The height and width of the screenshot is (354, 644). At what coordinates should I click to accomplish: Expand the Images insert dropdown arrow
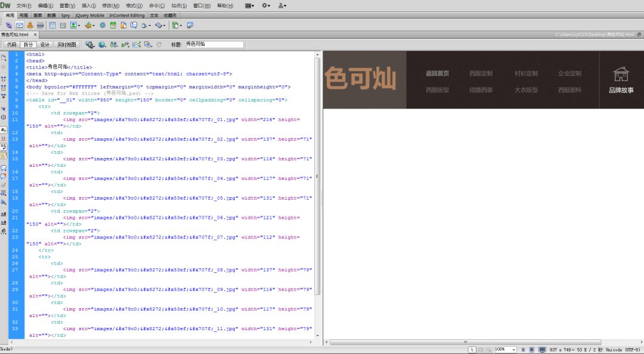point(80,26)
